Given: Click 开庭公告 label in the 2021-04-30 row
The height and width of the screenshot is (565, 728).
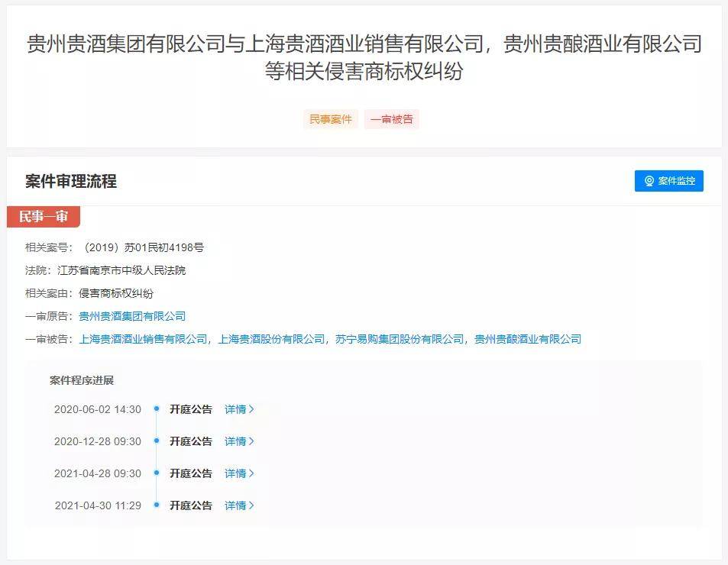Looking at the screenshot, I should pos(191,505).
